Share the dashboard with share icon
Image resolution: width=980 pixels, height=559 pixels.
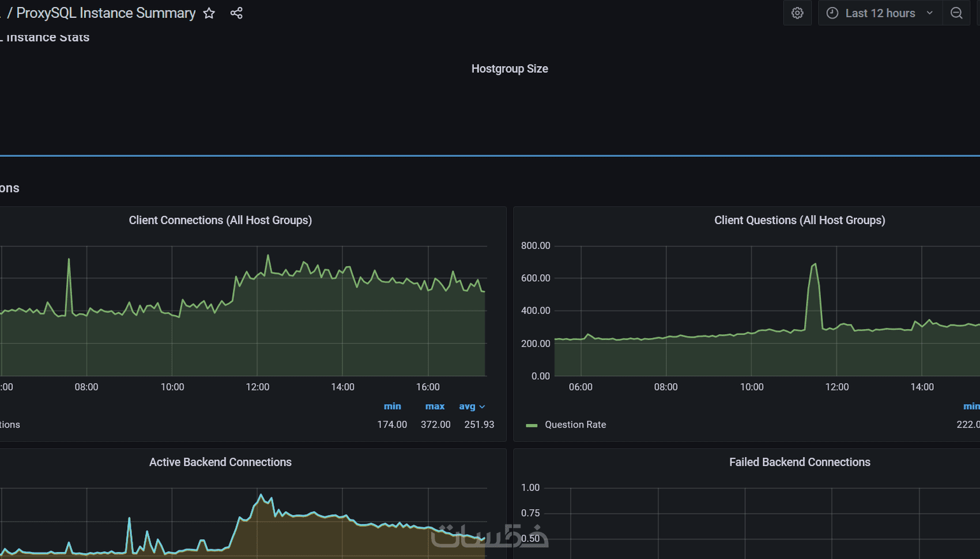[x=236, y=13]
